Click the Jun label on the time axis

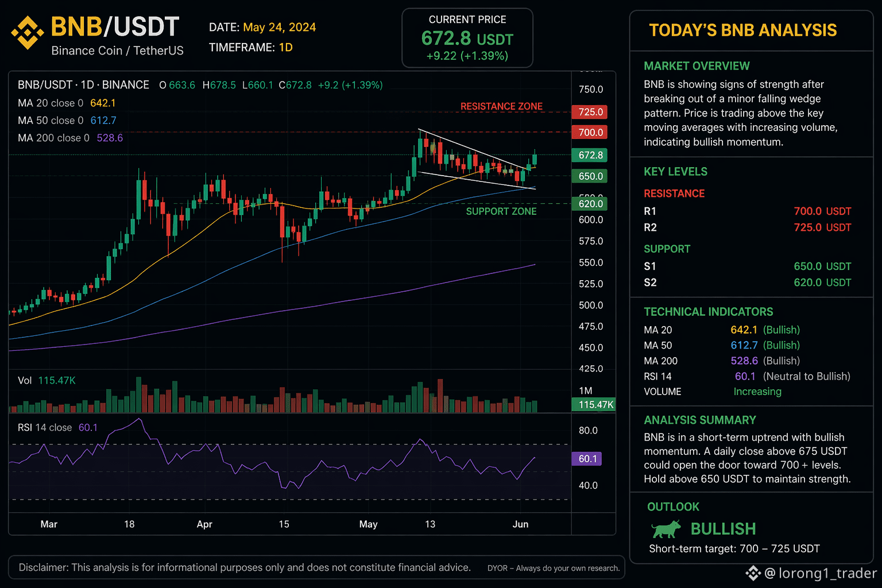click(x=520, y=524)
